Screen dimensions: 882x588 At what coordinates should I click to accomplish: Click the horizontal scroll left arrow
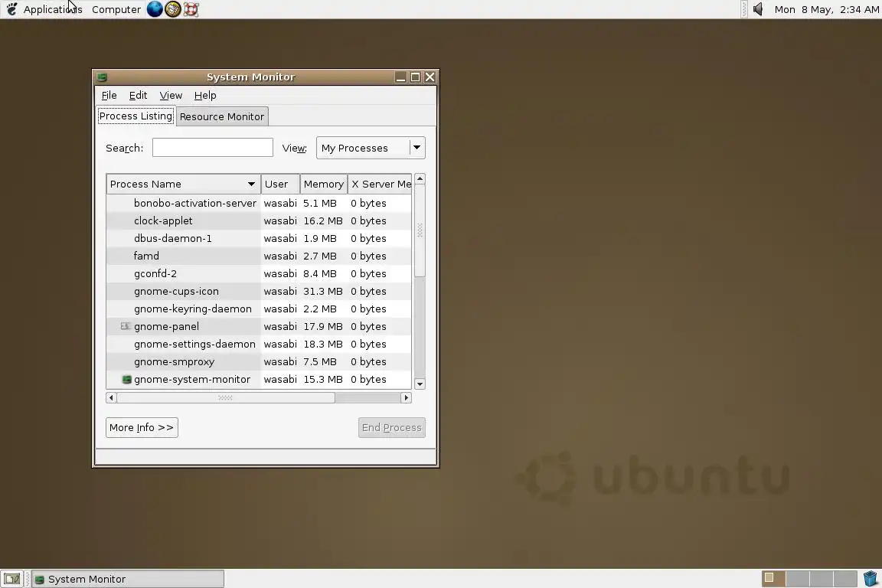[111, 398]
